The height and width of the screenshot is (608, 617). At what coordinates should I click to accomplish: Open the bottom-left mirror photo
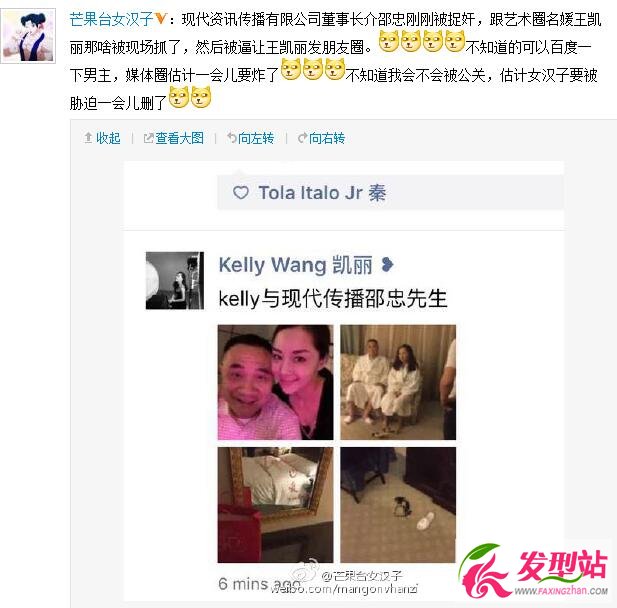coord(275,505)
